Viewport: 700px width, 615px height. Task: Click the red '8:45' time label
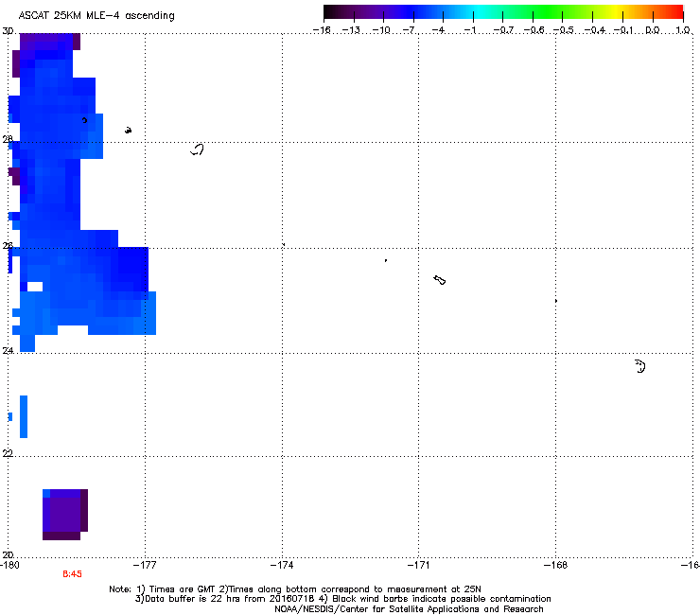coord(72,574)
